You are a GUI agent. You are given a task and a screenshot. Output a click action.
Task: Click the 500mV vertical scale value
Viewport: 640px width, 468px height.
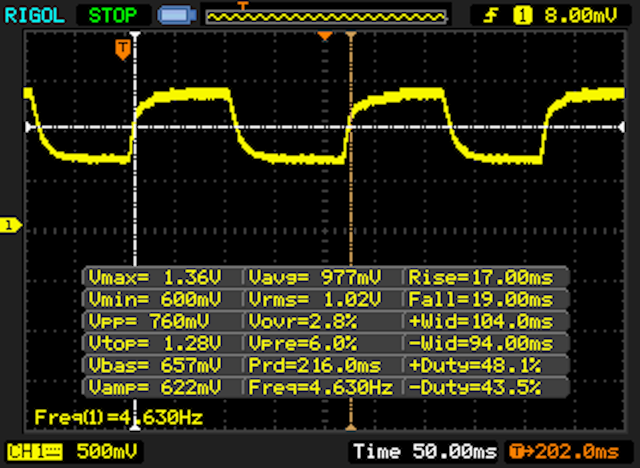(x=107, y=452)
